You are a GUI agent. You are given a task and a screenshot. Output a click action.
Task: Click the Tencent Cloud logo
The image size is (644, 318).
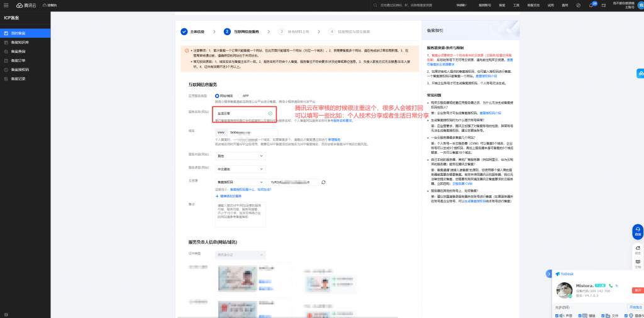[25, 5]
